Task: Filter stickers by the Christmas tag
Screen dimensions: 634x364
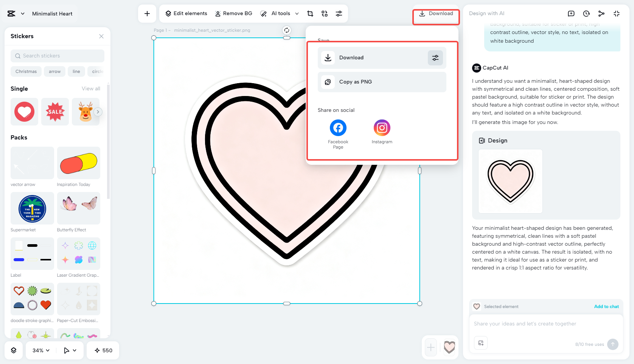Action: 26,71
